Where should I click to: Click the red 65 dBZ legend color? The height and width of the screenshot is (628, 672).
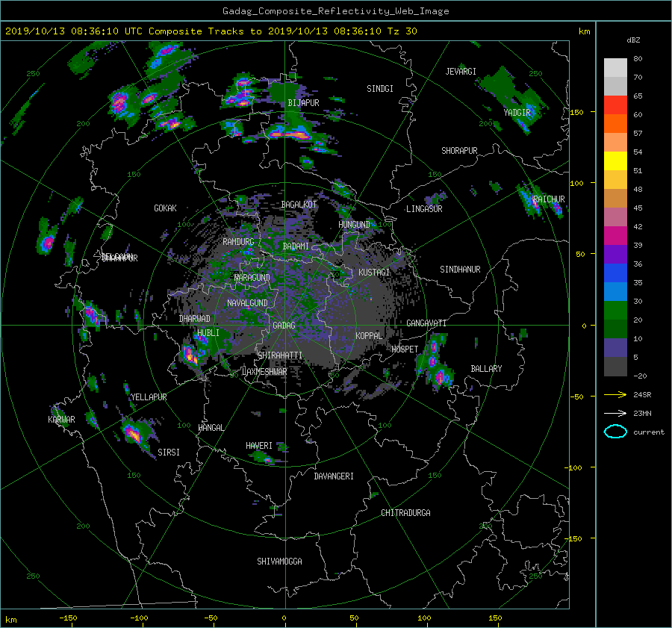tap(615, 105)
